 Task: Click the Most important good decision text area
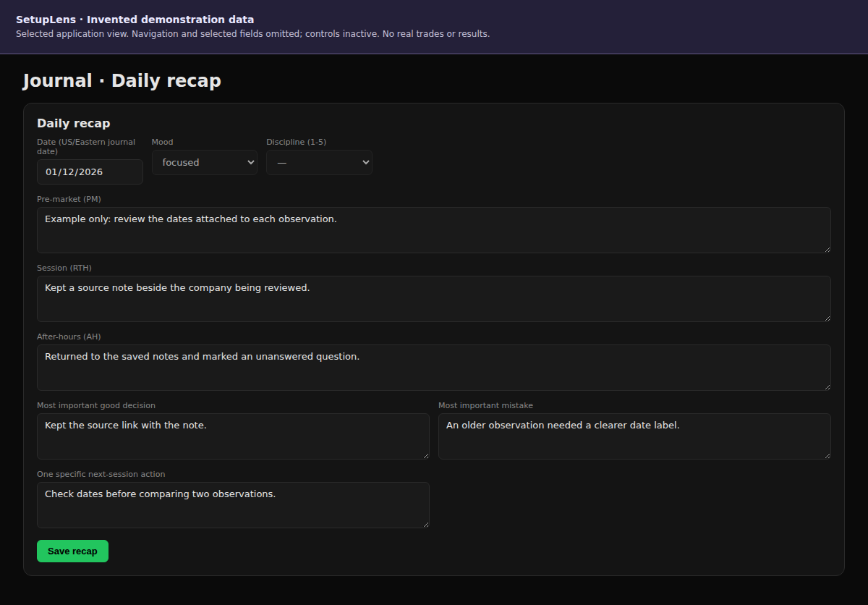pos(233,436)
